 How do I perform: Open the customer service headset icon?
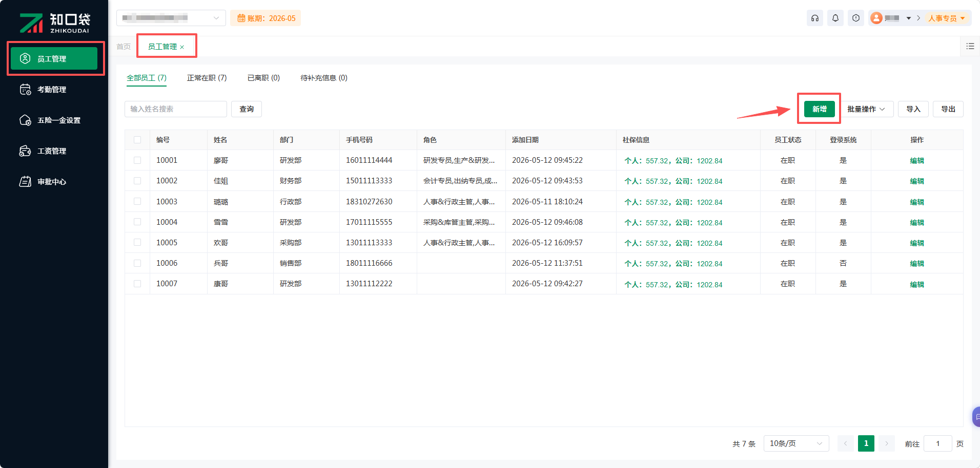815,18
